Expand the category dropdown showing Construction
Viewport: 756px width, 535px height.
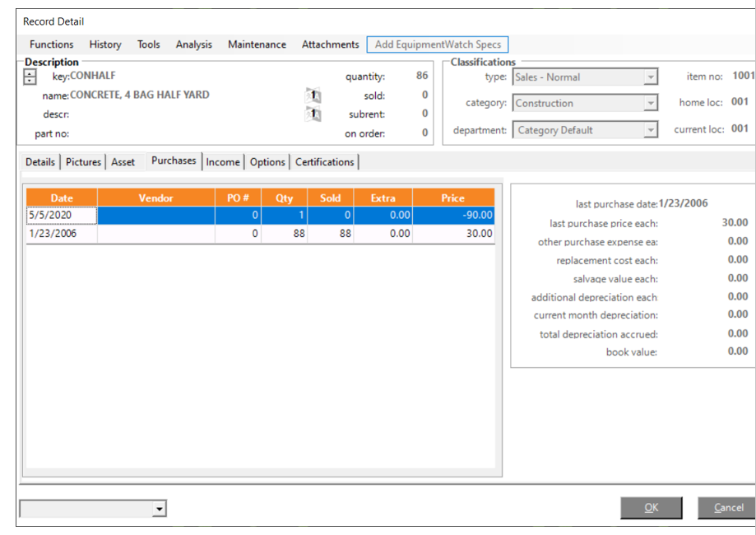[x=651, y=104]
